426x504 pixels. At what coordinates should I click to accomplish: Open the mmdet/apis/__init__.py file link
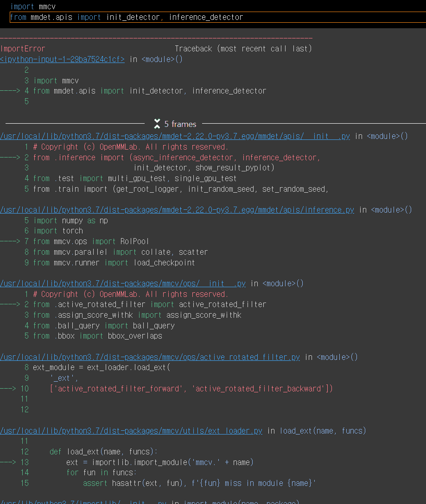pyautogui.click(x=175, y=136)
